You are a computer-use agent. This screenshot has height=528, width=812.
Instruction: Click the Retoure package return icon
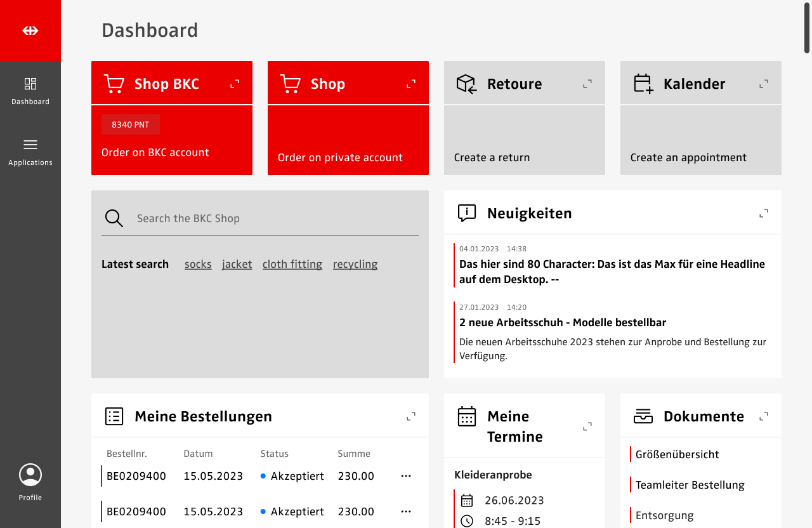pos(467,84)
